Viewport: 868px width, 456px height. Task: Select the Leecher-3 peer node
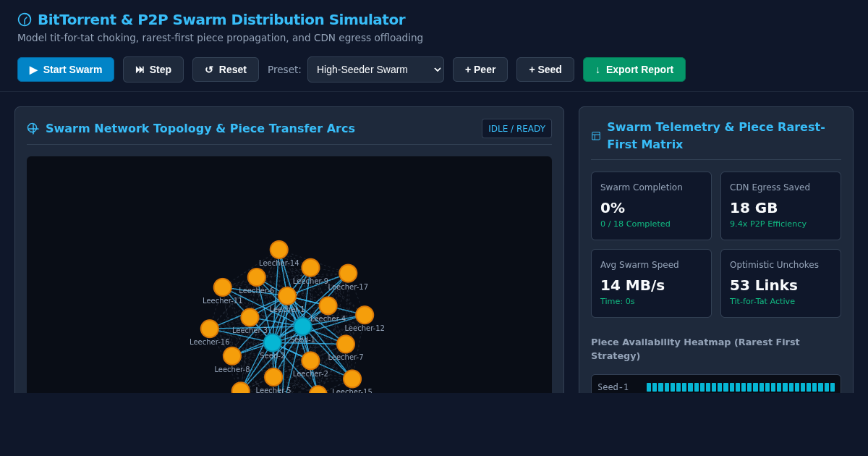click(250, 317)
